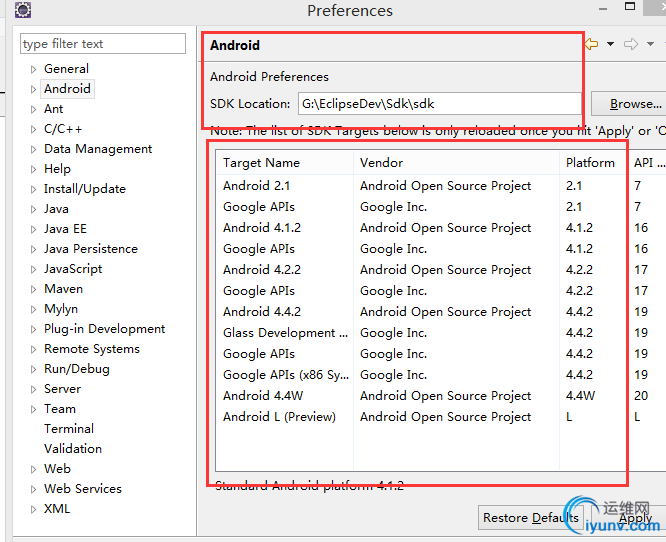Select Glass Development target row
Viewport: 666px width, 542px height.
441,333
